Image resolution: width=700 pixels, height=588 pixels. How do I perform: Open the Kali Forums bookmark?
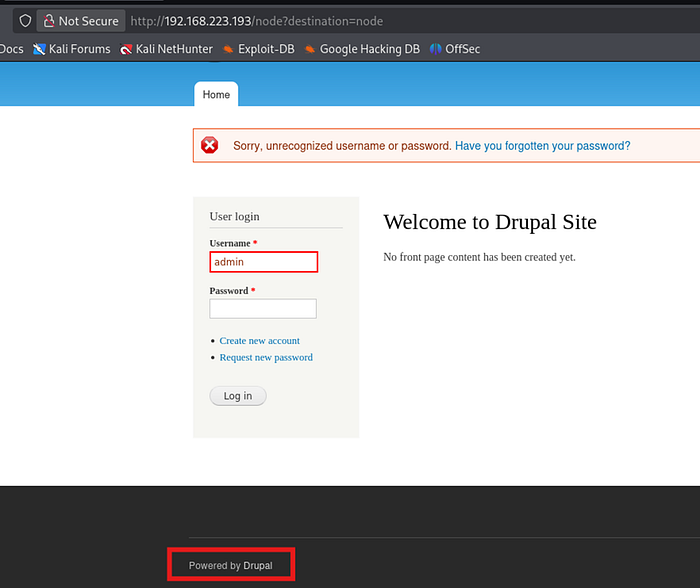[x=71, y=49]
